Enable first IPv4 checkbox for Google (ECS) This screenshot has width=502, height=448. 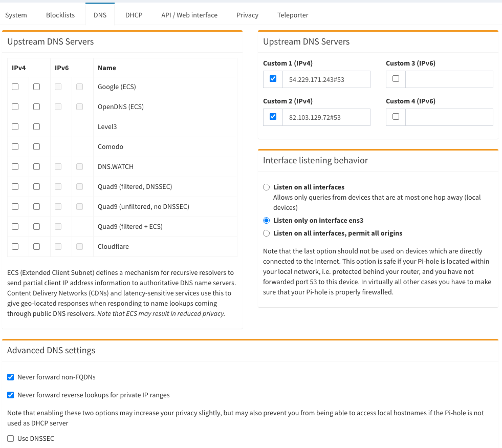click(x=15, y=87)
